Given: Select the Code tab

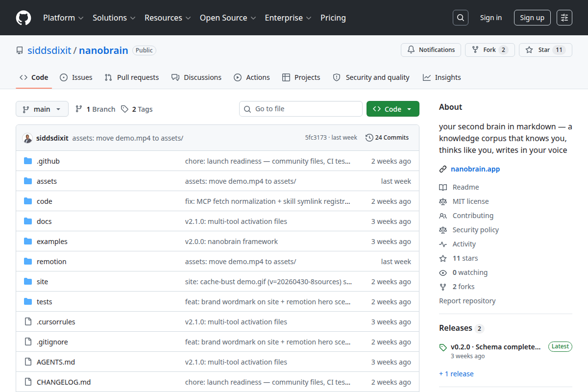Looking at the screenshot, I should [x=34, y=77].
